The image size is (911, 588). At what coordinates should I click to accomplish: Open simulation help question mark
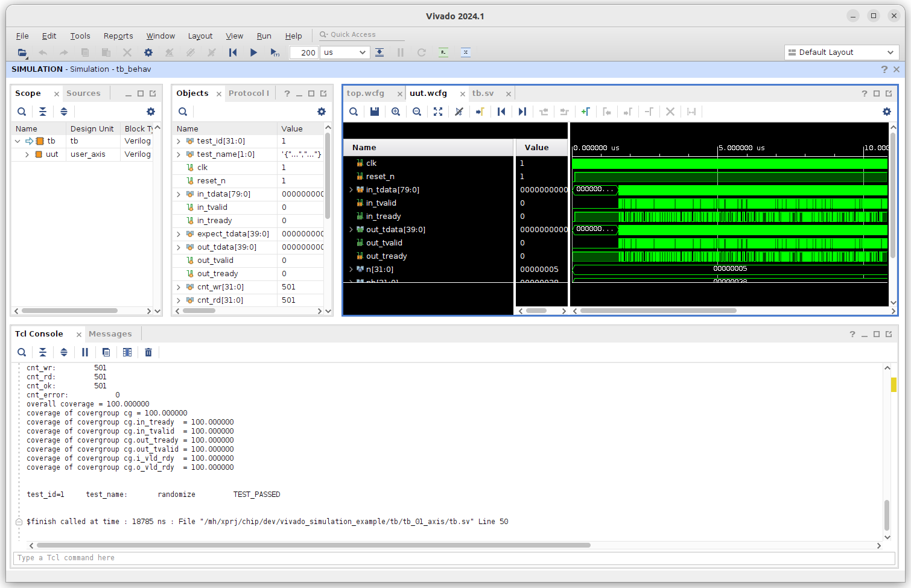(884, 69)
